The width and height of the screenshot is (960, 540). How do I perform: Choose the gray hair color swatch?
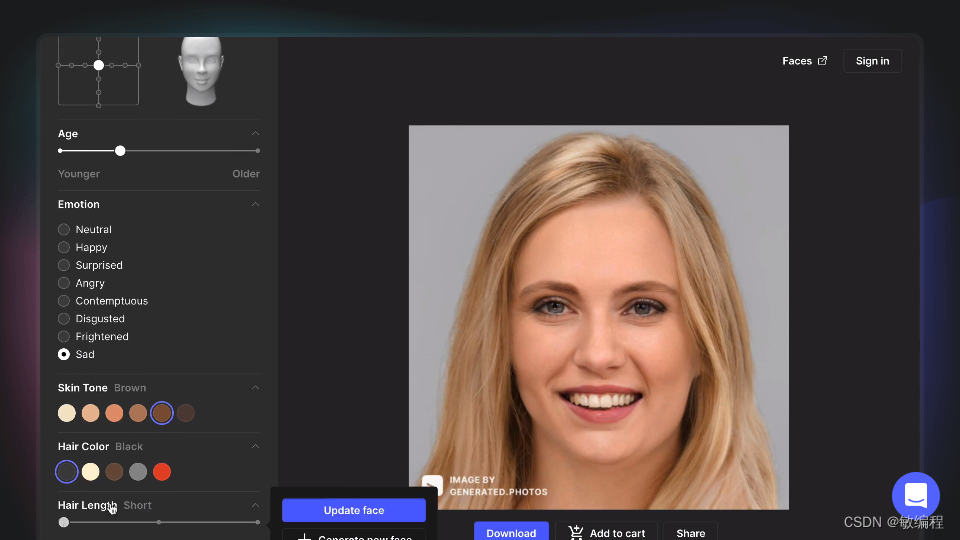(138, 472)
